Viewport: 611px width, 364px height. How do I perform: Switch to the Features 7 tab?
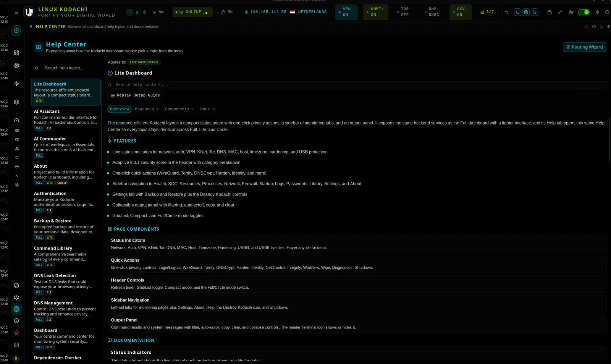(x=146, y=109)
